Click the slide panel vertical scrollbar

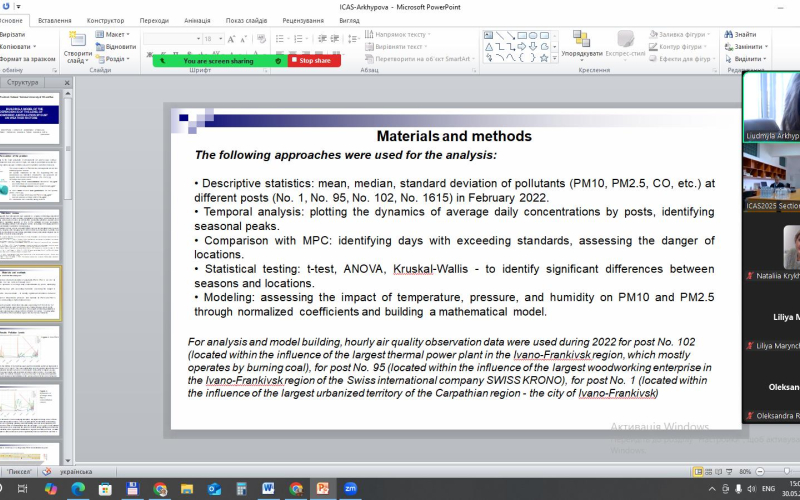(x=67, y=276)
